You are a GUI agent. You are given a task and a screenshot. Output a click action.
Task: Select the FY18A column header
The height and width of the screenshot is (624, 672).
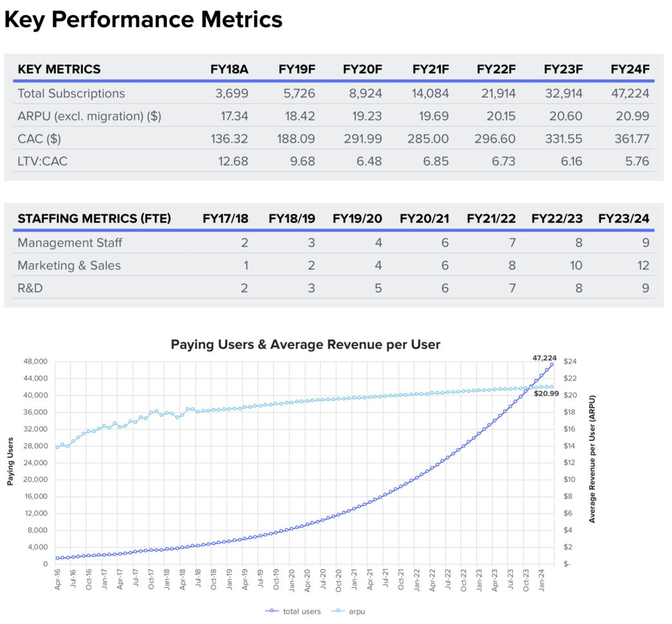229,69
